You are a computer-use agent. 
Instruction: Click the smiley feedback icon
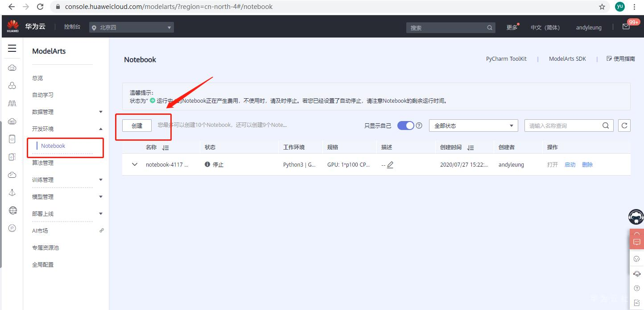[x=637, y=259]
